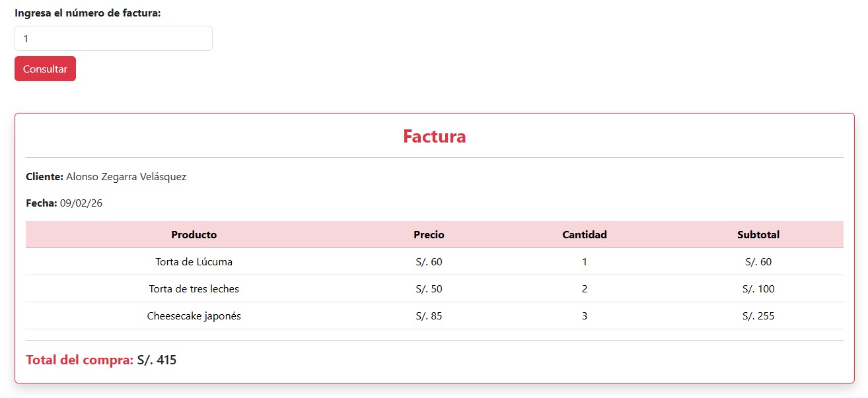Viewport: 868px width, 398px height.
Task: Click the S/. 100 subtotal cell
Action: tap(758, 289)
